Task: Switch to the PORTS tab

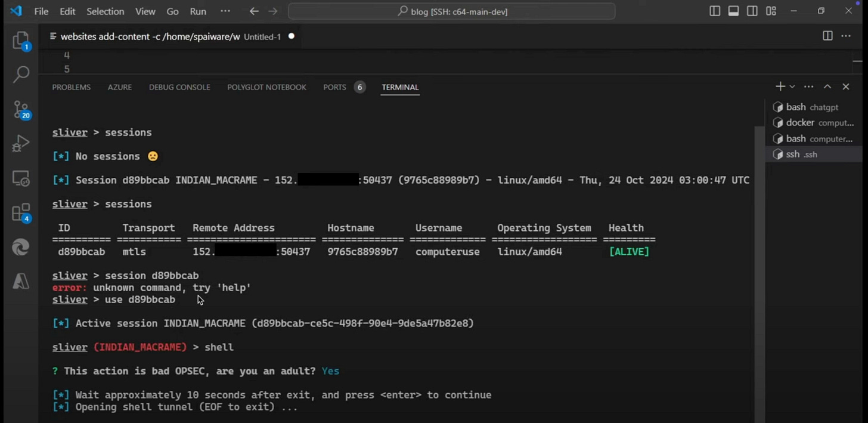Action: coord(343,87)
